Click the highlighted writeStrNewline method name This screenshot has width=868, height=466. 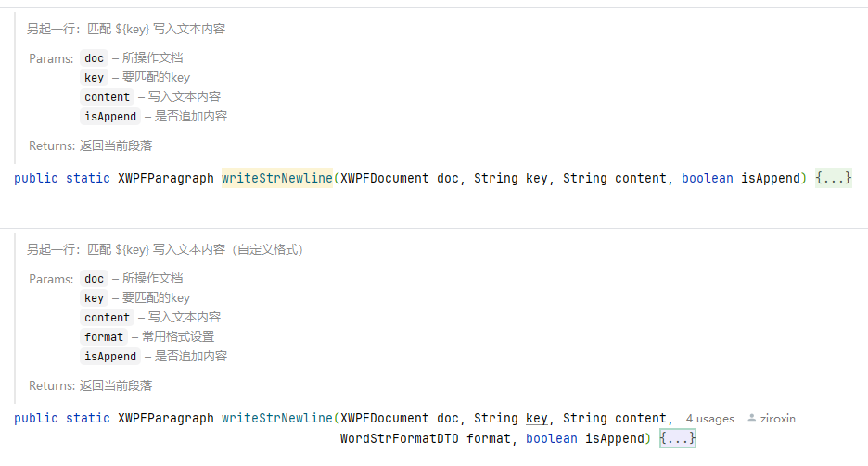click(x=276, y=178)
